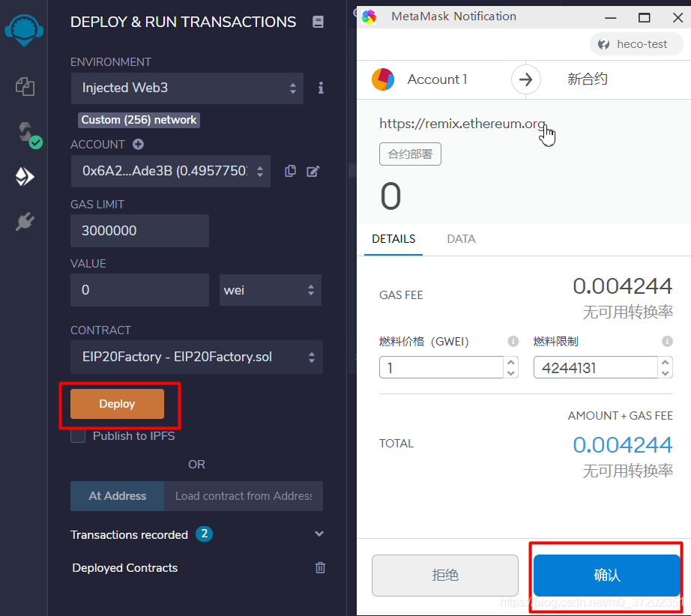This screenshot has width=691, height=616.
Task: Click the At Address button
Action: click(x=117, y=495)
